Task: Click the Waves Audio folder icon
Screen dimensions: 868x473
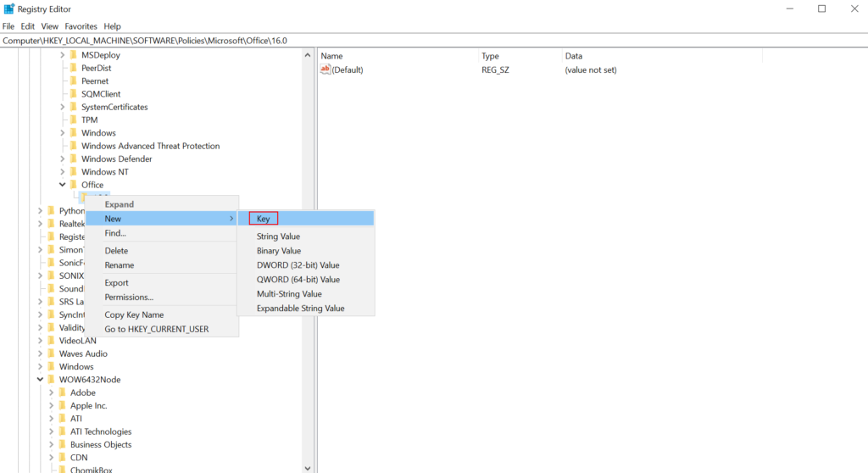Action: point(52,353)
